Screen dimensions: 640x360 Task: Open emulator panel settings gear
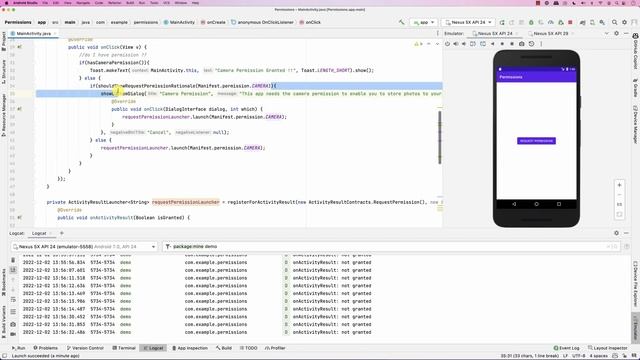(x=616, y=33)
